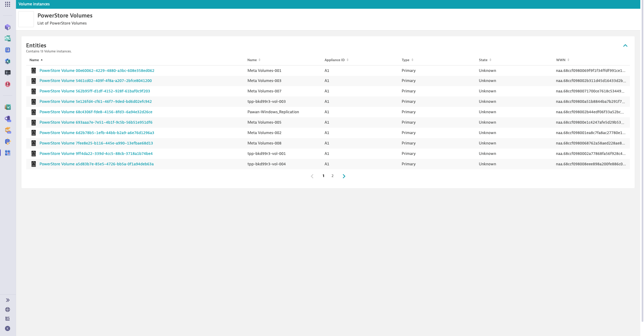Select WWN naa.68ccf098008eee898a200fe886c0 cell
This screenshot has width=644, height=336.
(x=591, y=164)
